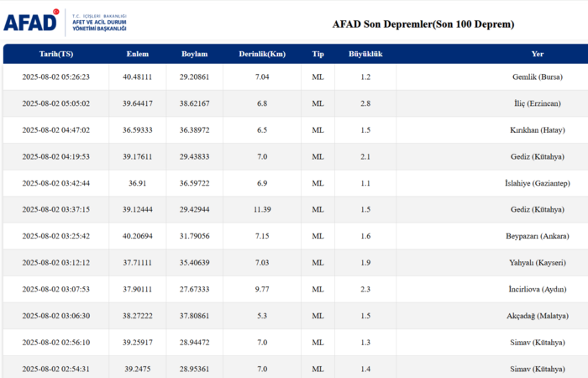Click the date 2025-08-02 02:56:10
Viewport: 588px width, 378px height.
point(56,343)
